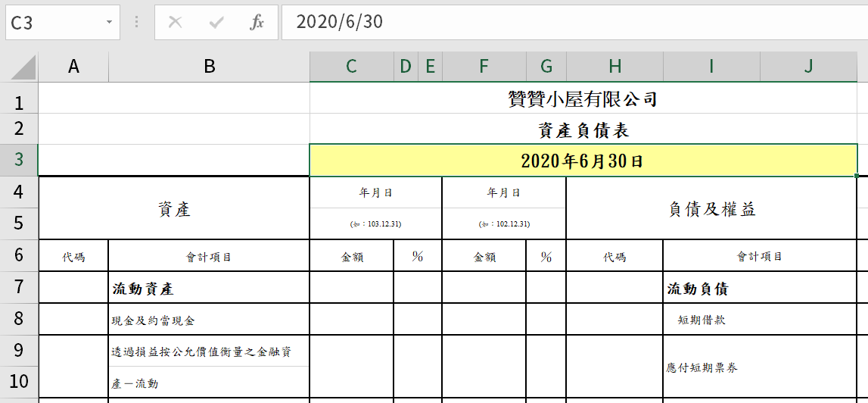Click the formula bar containing 2020/6/30

574,23
